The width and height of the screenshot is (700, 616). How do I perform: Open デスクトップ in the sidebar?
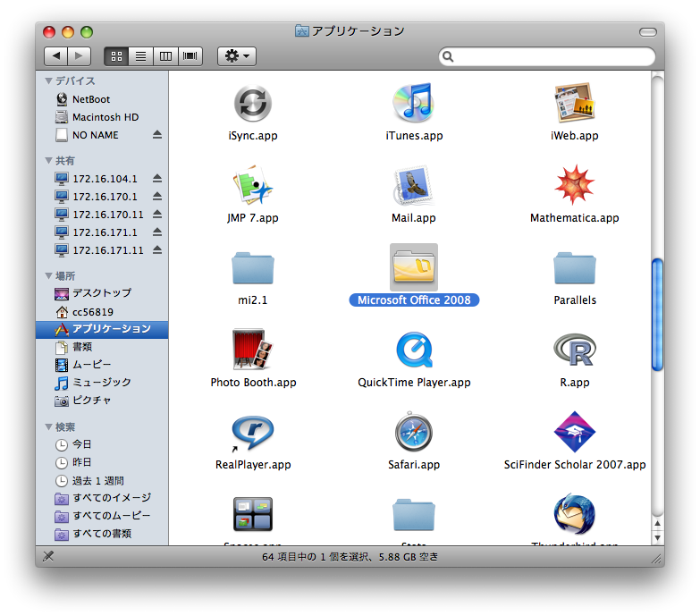(102, 293)
